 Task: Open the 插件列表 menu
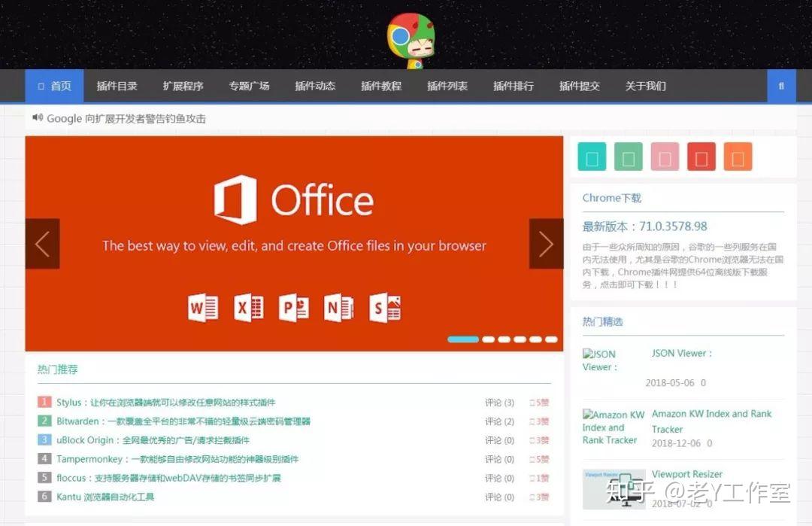pyautogui.click(x=447, y=86)
